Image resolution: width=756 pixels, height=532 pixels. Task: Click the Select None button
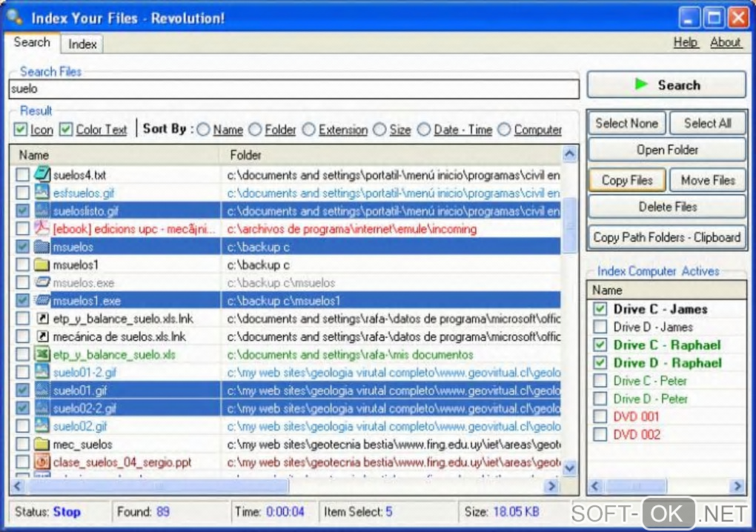(x=627, y=123)
